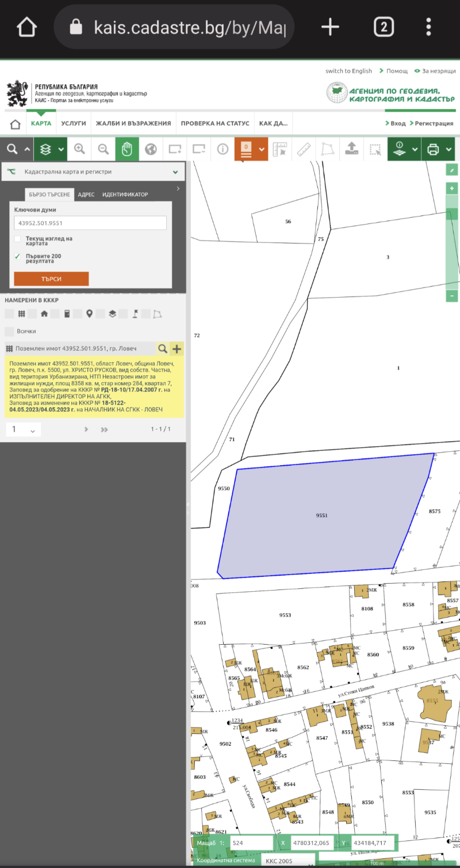Click the map zoom level slider
Screen dimensions: 460x868
click(452, 242)
